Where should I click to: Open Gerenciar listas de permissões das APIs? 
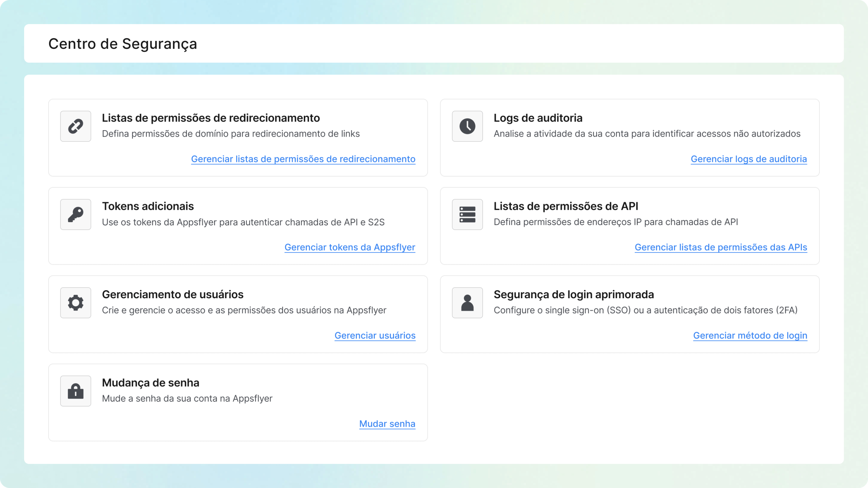click(x=721, y=247)
